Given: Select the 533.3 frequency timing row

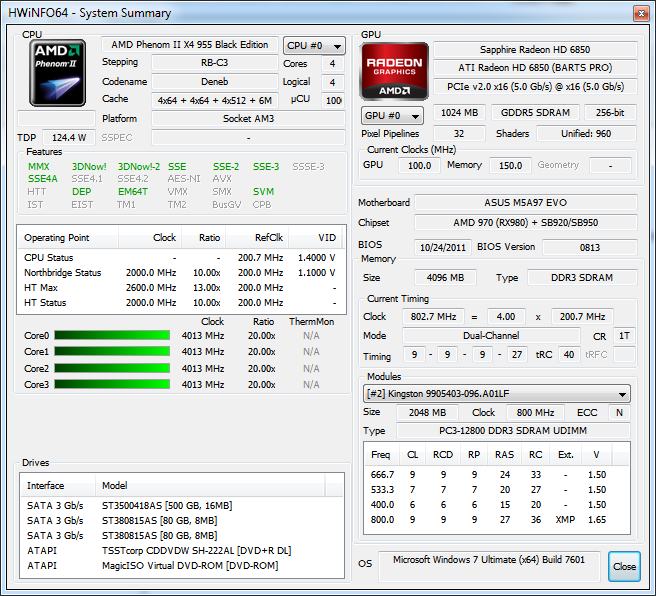Looking at the screenshot, I should pos(496,490).
